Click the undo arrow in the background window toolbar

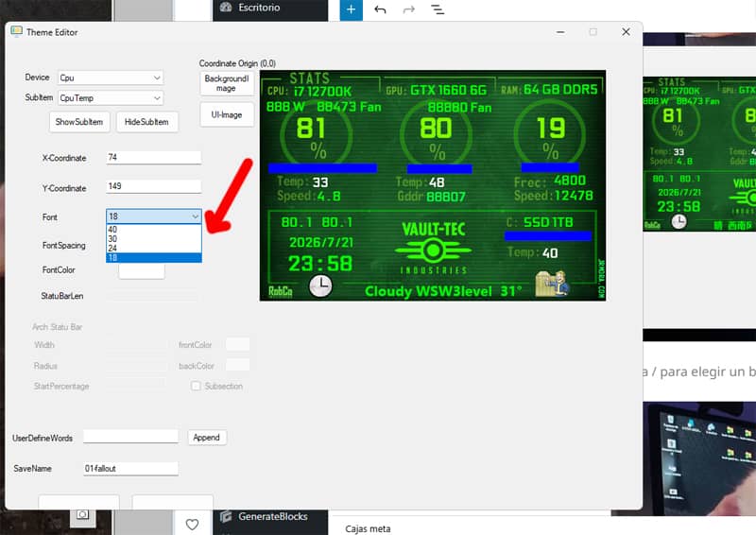pyautogui.click(x=380, y=9)
